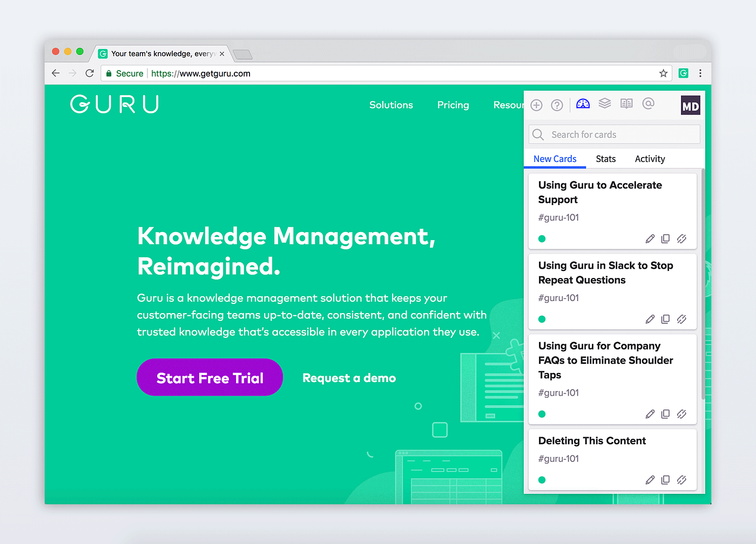The width and height of the screenshot is (756, 544).
Task: Open 'Using Guru for Company FAQs' card
Action: [x=605, y=360]
